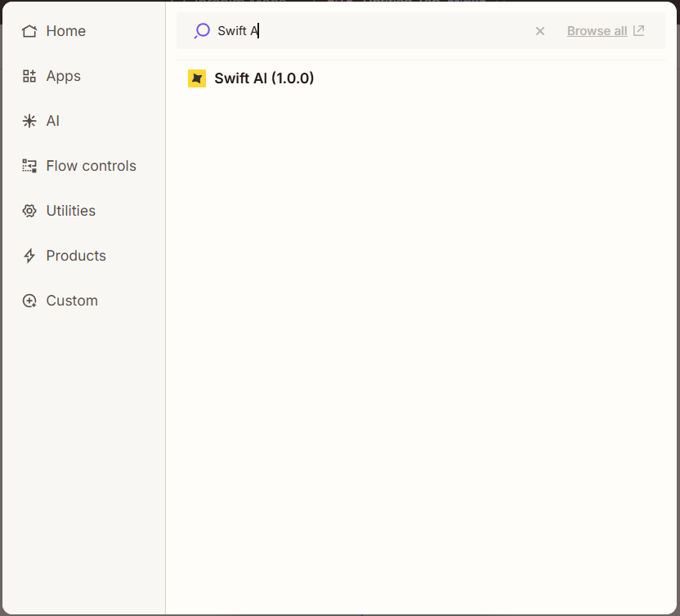Viewport: 680px width, 616px height.
Task: Open the Products category
Action: 64,256
